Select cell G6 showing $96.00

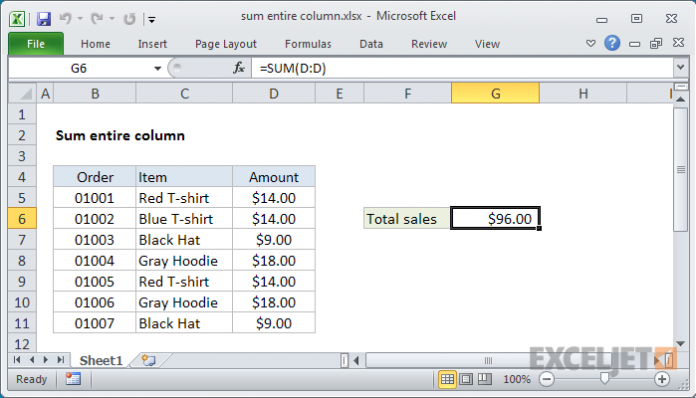tap(495, 219)
